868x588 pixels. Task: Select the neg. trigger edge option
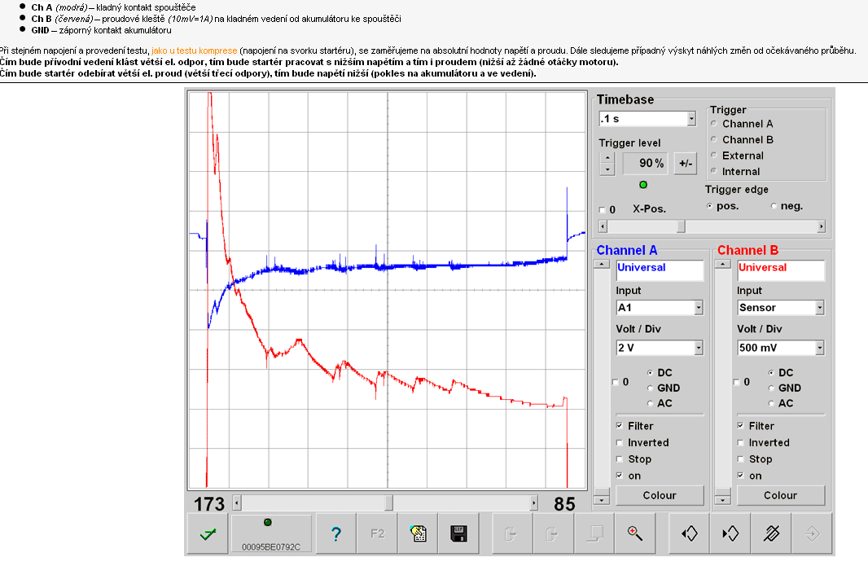(x=774, y=206)
